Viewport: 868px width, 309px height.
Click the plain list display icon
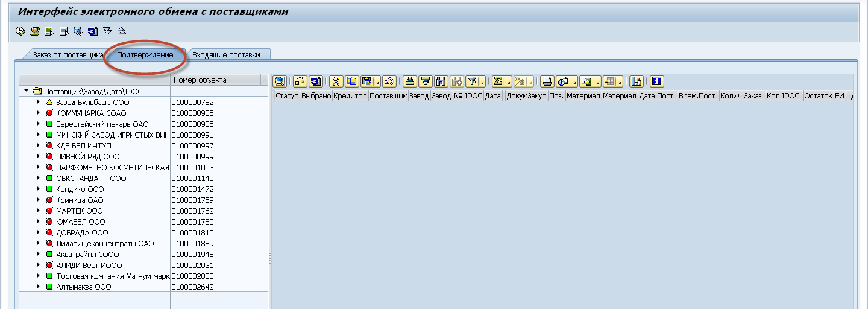pos(64,30)
